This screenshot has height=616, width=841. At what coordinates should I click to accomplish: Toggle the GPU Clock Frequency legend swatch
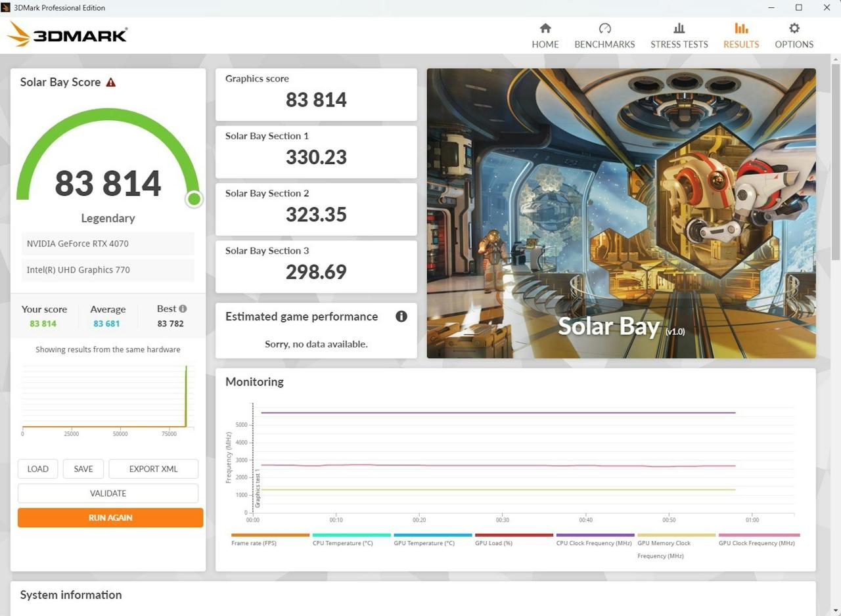click(x=760, y=535)
